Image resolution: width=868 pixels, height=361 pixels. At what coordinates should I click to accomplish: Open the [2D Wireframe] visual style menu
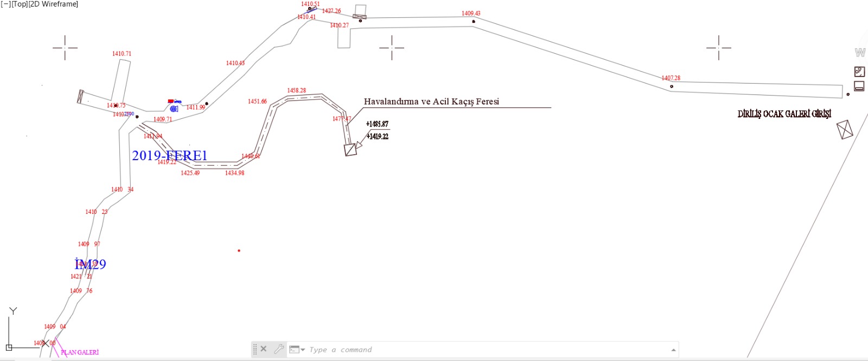[x=53, y=4]
